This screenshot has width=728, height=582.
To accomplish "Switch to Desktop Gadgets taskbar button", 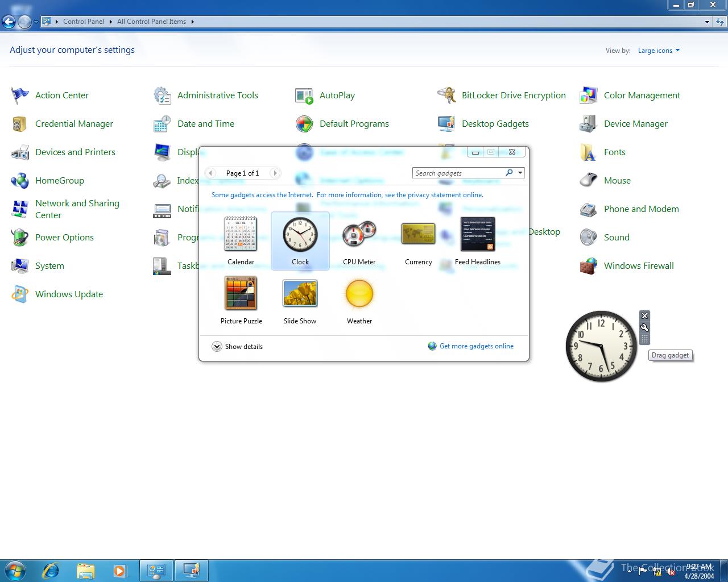I will (x=192, y=570).
